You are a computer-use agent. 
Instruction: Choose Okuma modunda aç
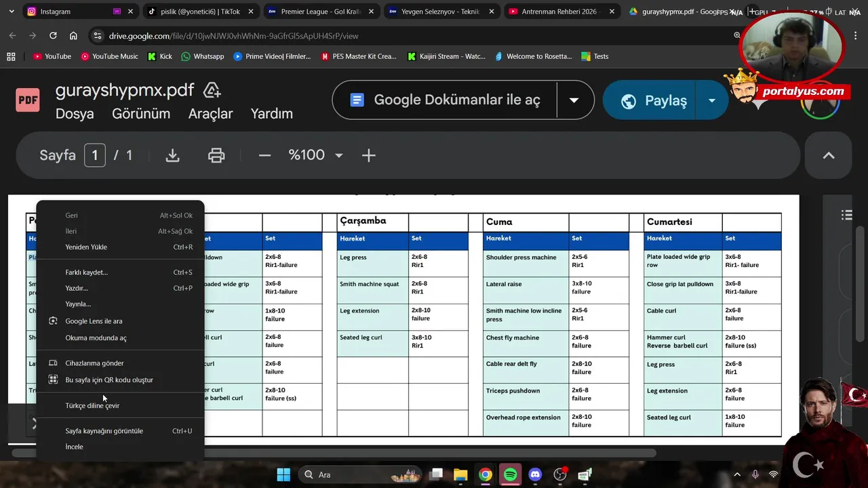(120, 338)
